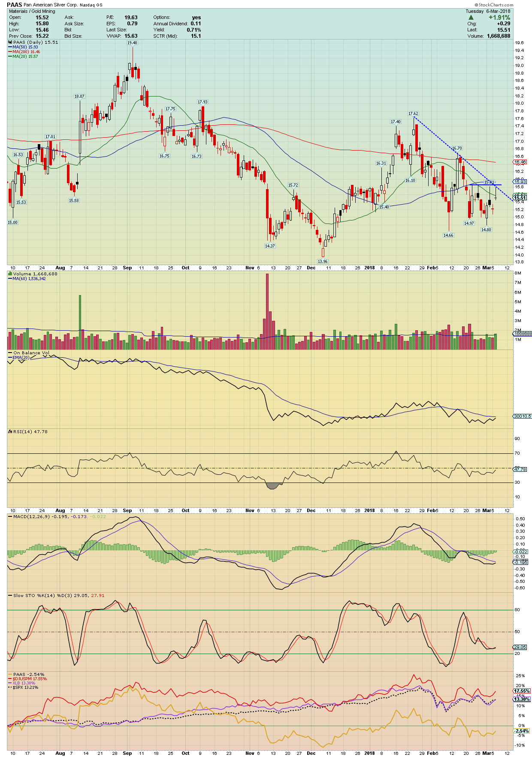Click the 17.93 October high label
This screenshot has width=532, height=757.
click(203, 102)
